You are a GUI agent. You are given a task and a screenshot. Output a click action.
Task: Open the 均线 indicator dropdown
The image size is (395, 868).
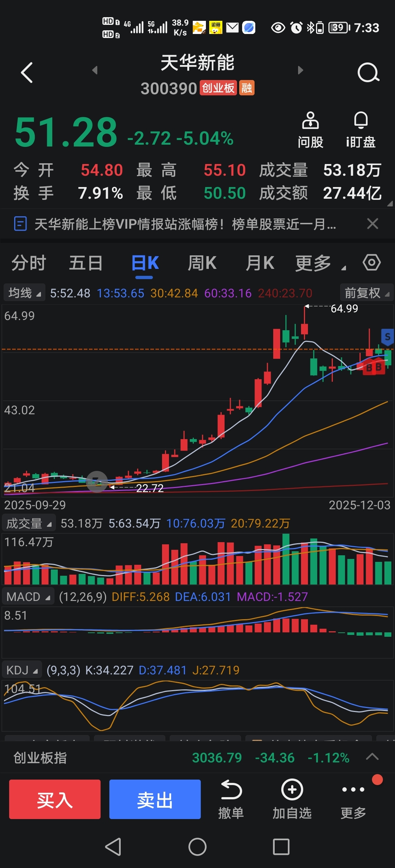pyautogui.click(x=25, y=293)
